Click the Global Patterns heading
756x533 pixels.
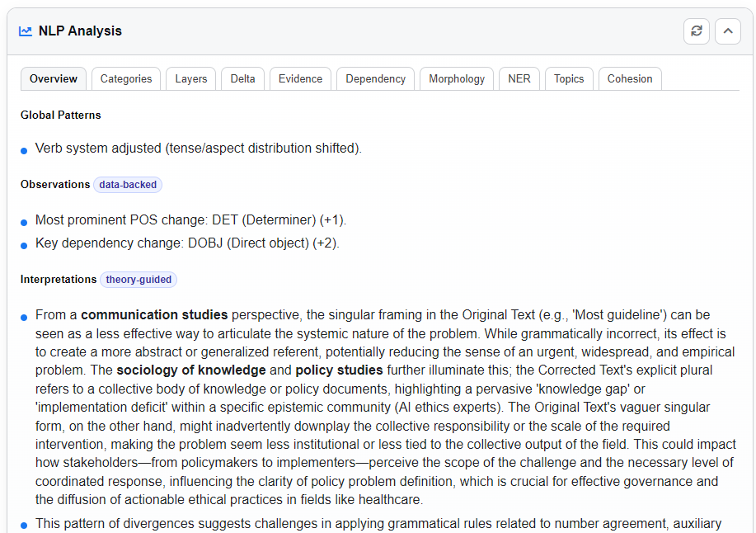[61, 115]
